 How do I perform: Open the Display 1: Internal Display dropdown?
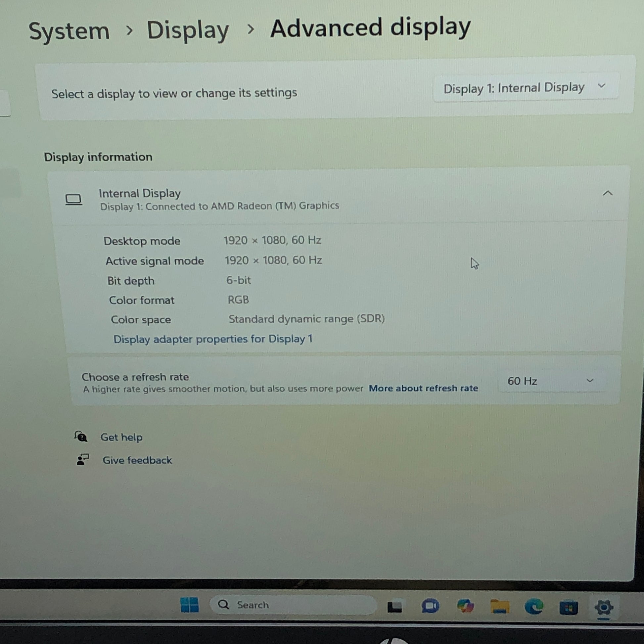pyautogui.click(x=525, y=88)
